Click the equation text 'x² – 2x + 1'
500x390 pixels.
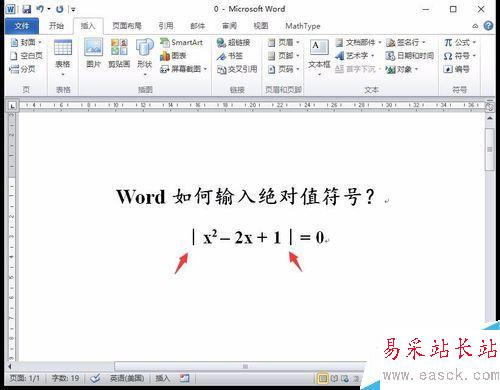tap(242, 237)
